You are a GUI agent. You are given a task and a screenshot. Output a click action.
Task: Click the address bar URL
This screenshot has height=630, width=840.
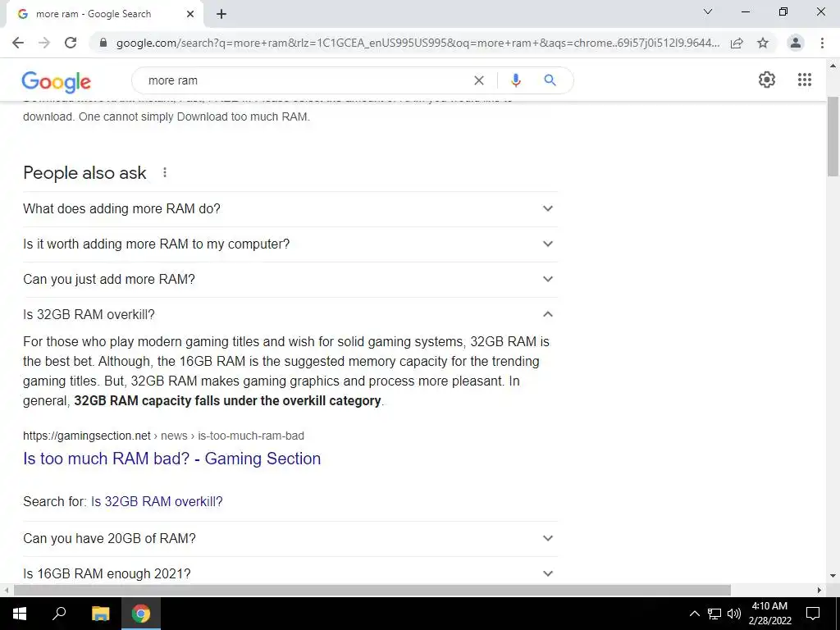(x=418, y=43)
